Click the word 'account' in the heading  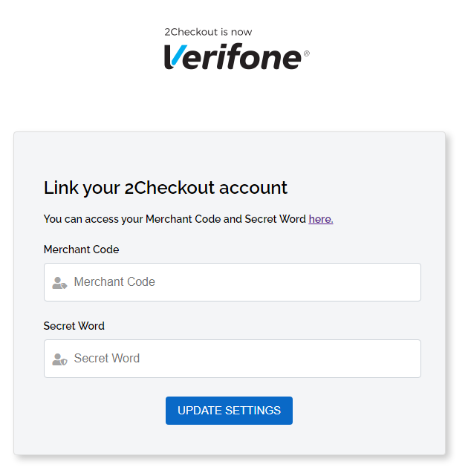[253, 188]
